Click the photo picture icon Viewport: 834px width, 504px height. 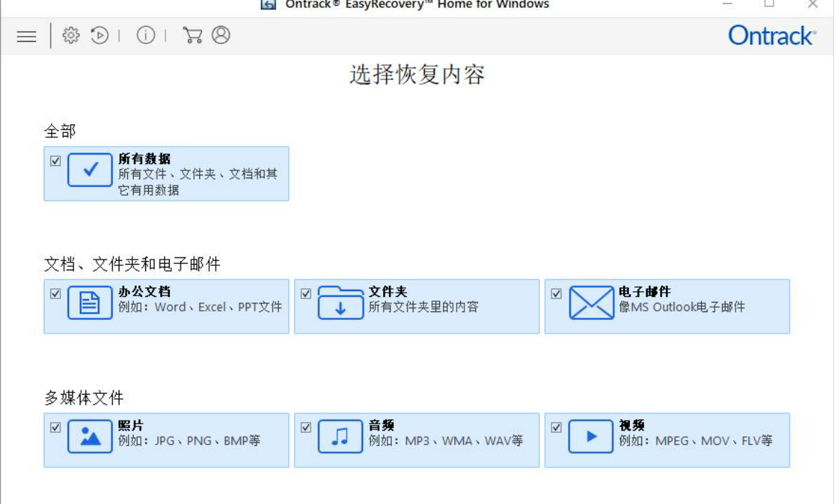click(90, 436)
